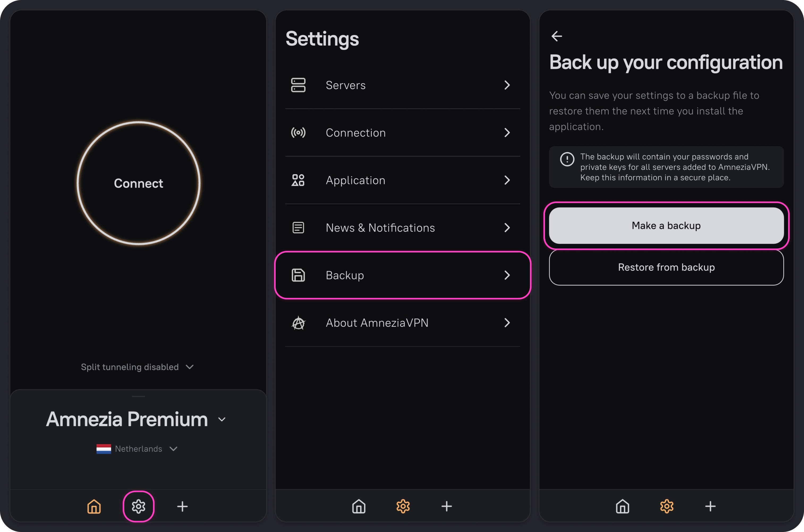Expand the News & Notifications chevron
Viewport: 804px width, 532px height.
point(507,228)
